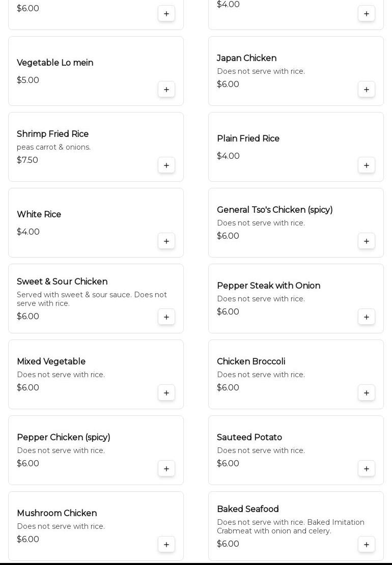The image size is (392, 565).
Task: Open the Vegetable Lo mein item name
Action: pyautogui.click(x=55, y=63)
